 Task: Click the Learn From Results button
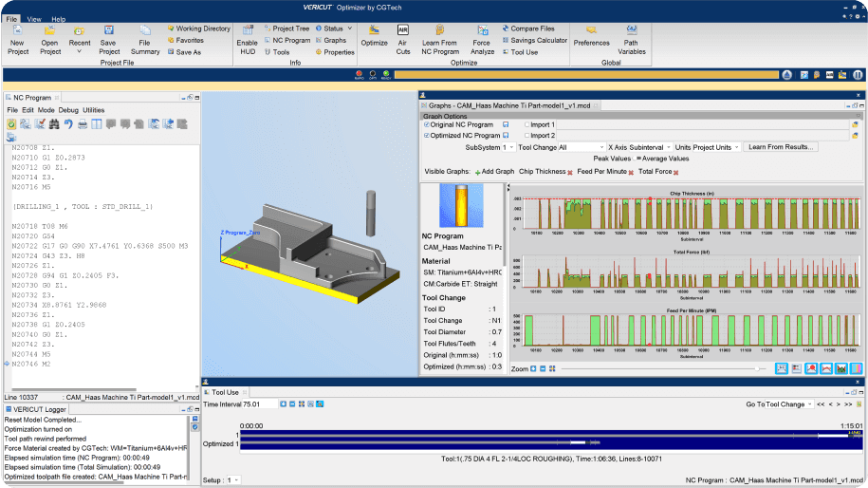click(781, 147)
